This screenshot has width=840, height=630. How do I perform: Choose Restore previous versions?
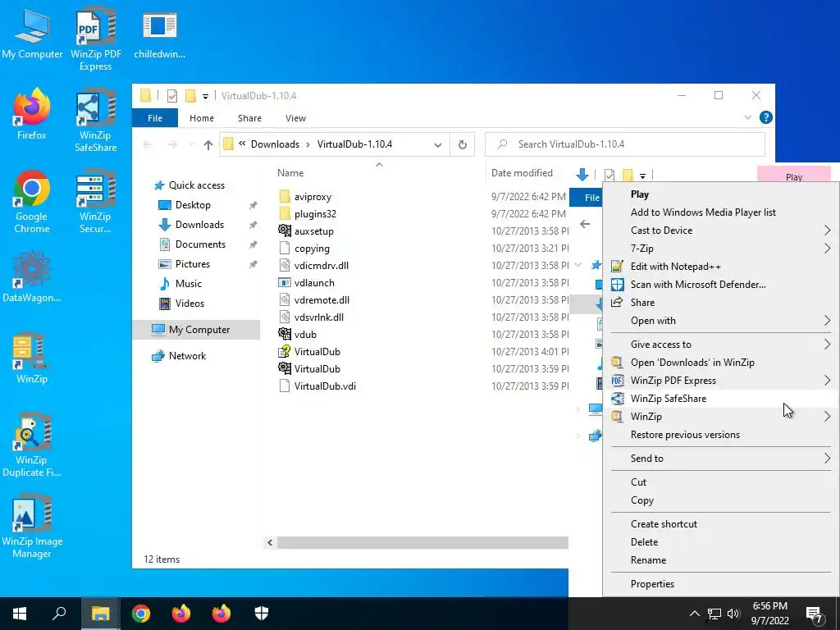point(721,435)
